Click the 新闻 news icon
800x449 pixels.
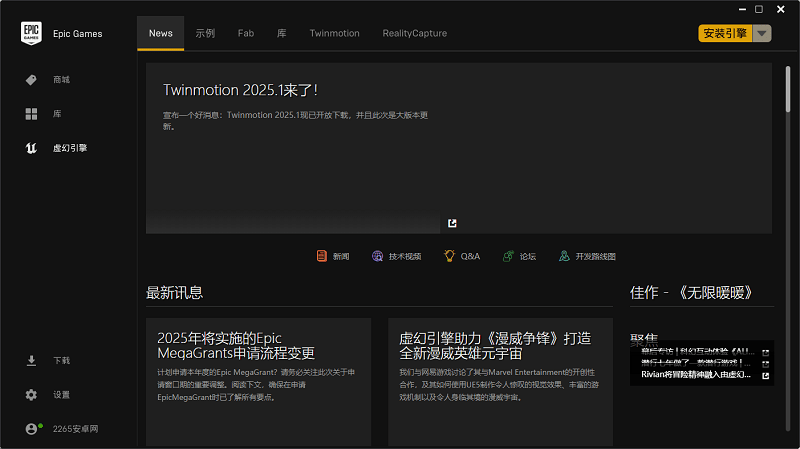coord(322,256)
